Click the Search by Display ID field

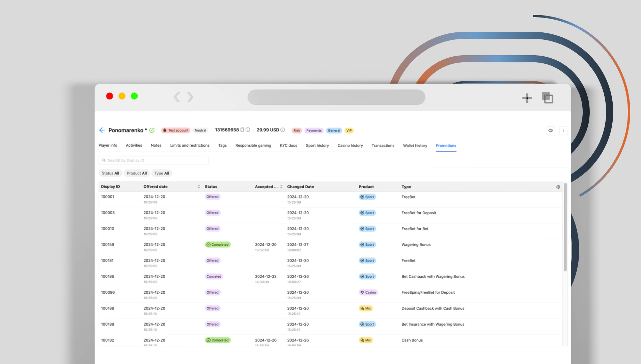click(x=154, y=160)
